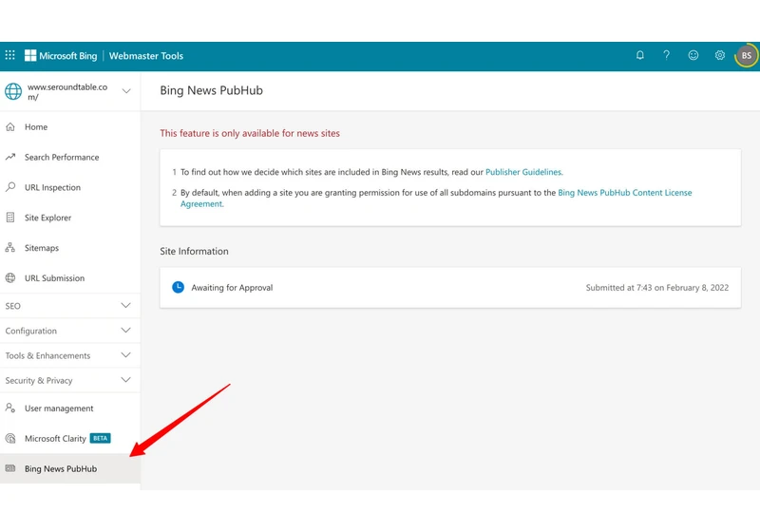
Task: Open Search Performance page
Action: coord(70,157)
